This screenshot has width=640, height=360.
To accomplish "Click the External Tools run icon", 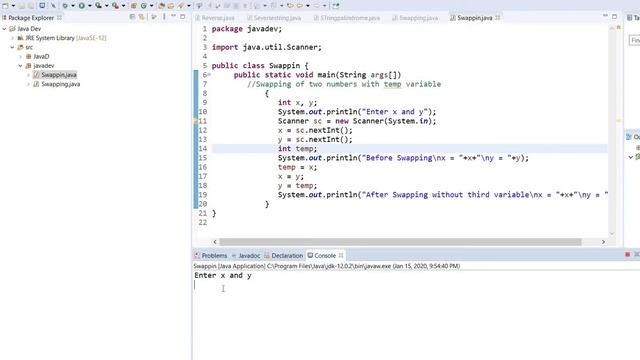I will 115,6.
